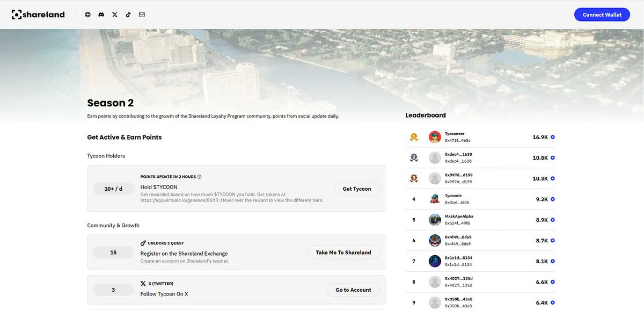
Task: Click points coin icon next to 9.3K
Action: pos(553,199)
